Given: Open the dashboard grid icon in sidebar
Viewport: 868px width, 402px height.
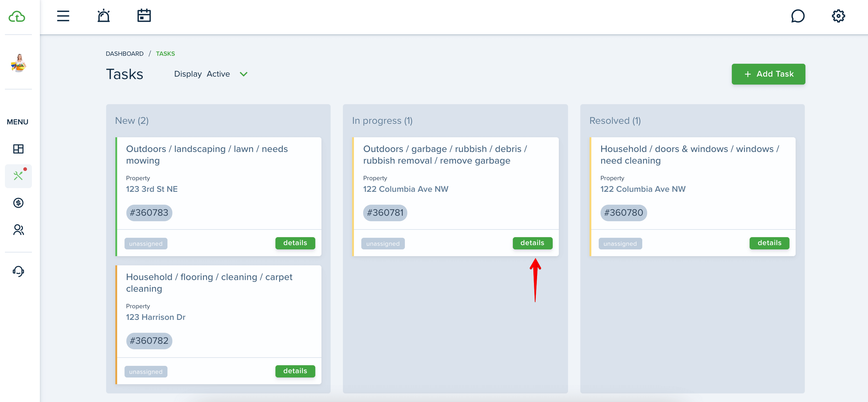Looking at the screenshot, I should 18,149.
